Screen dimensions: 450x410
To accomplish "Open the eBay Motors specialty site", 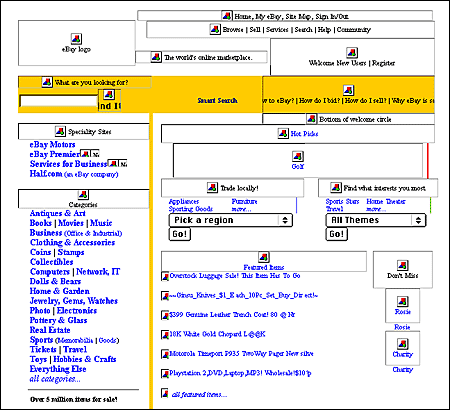I will (52, 145).
